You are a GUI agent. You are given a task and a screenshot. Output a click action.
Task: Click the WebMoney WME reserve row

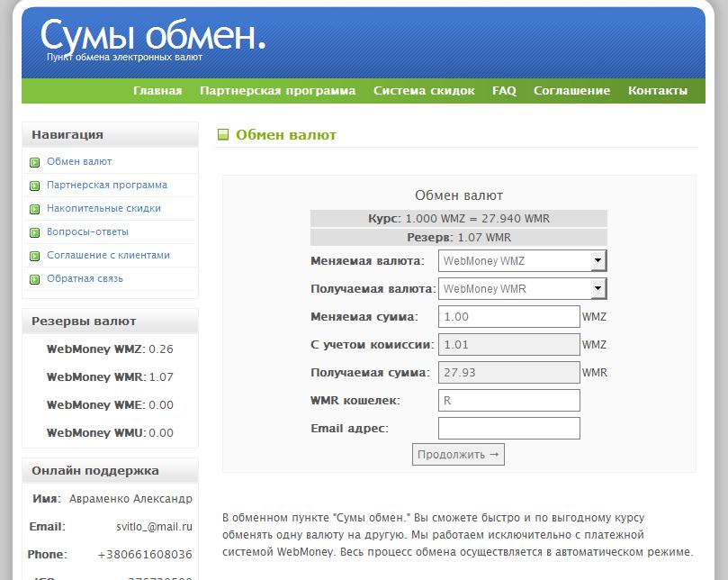[x=110, y=404]
